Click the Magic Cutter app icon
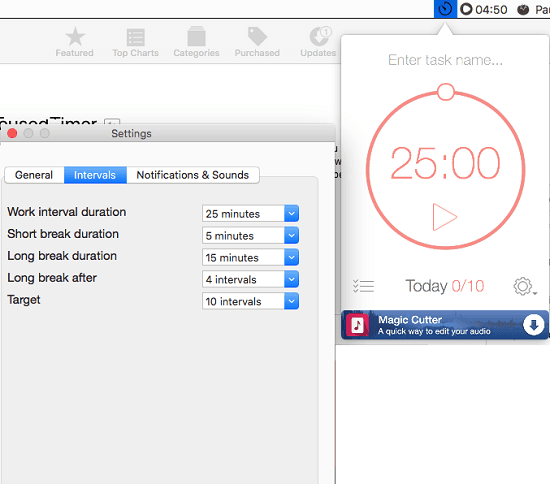 click(x=357, y=325)
